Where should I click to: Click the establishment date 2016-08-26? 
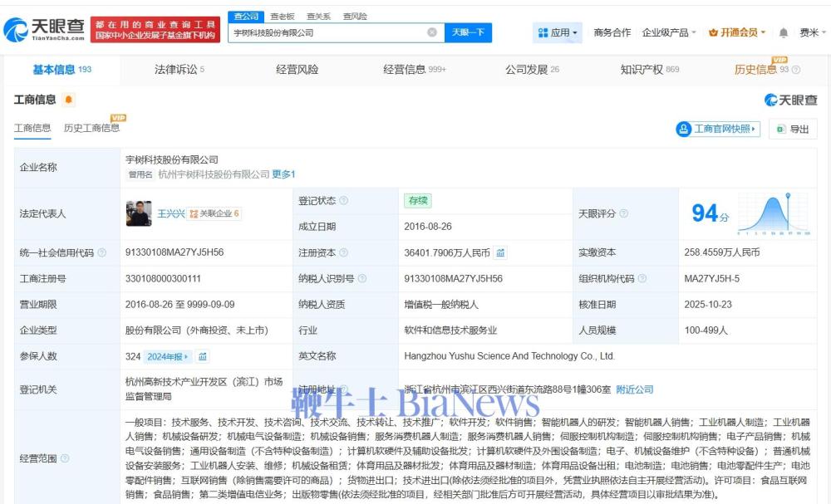pos(428,227)
